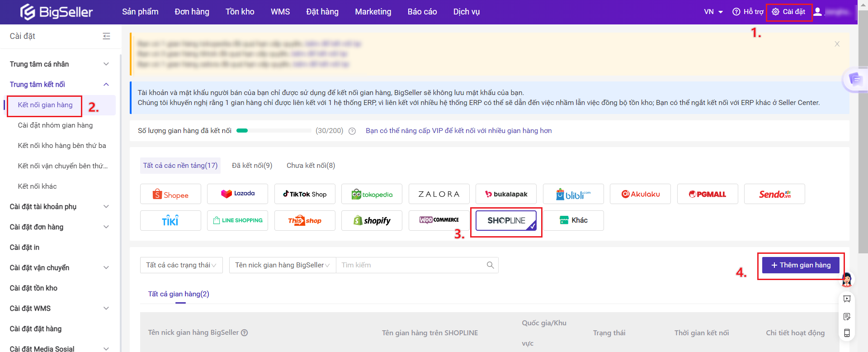
Task: Open Kết nối kho hàng bên thứ ba
Action: [x=62, y=146]
